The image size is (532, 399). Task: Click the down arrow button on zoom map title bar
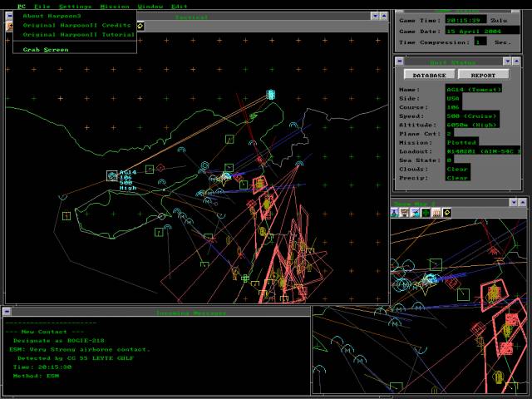pyautogui.click(x=514, y=202)
